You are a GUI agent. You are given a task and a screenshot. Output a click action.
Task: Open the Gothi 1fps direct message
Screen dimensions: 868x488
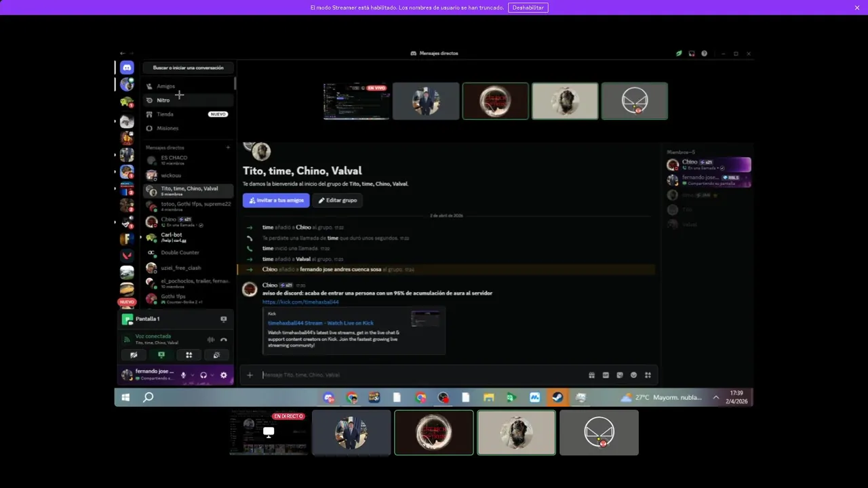pos(188,298)
